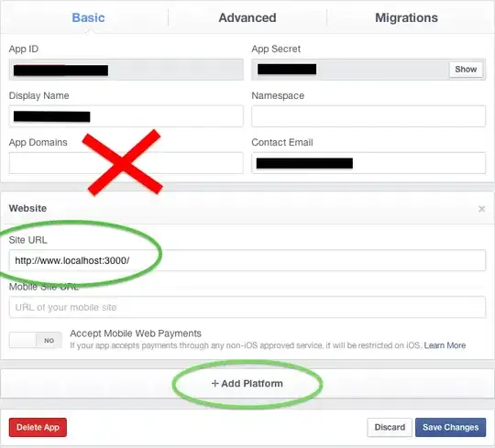The width and height of the screenshot is (495, 448).
Task: Click the plus Add Platform button
Action: (x=247, y=383)
